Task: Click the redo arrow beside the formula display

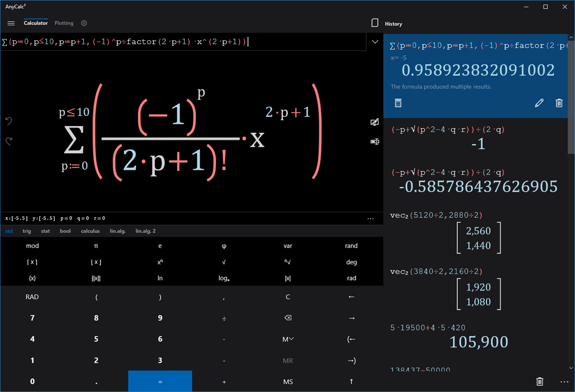Action: click(8, 141)
